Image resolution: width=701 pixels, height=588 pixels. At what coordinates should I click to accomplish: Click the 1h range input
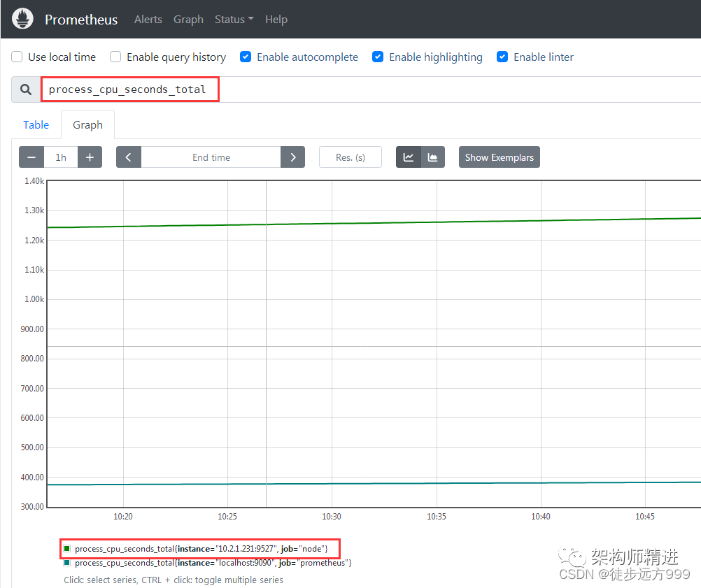[61, 157]
